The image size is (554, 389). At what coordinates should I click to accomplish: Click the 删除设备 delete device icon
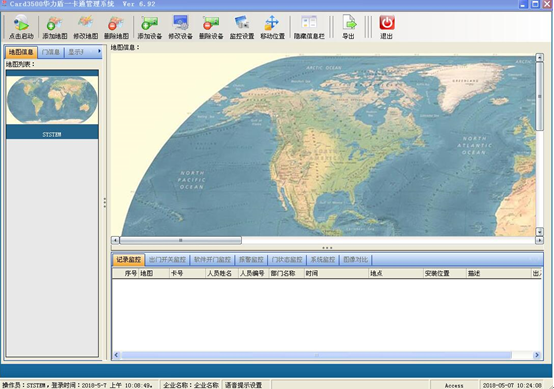point(211,23)
